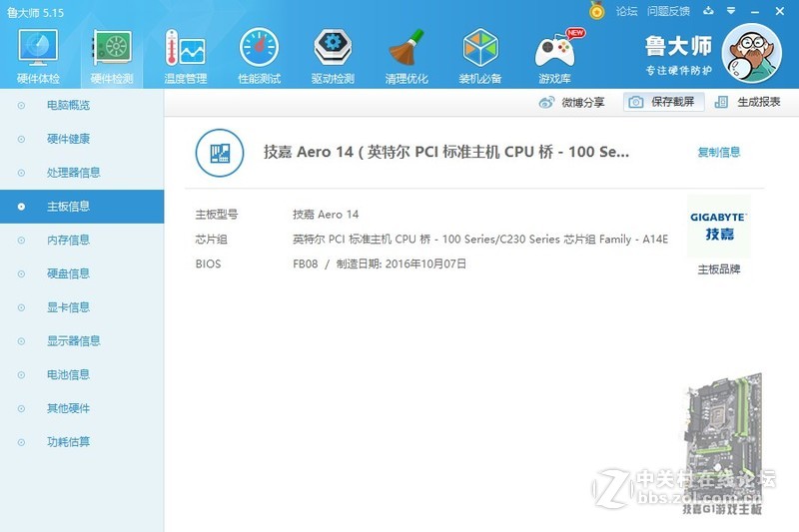Click the 主板型号 value 技嘉 Aero 14
This screenshot has height=532, width=799.
[326, 215]
